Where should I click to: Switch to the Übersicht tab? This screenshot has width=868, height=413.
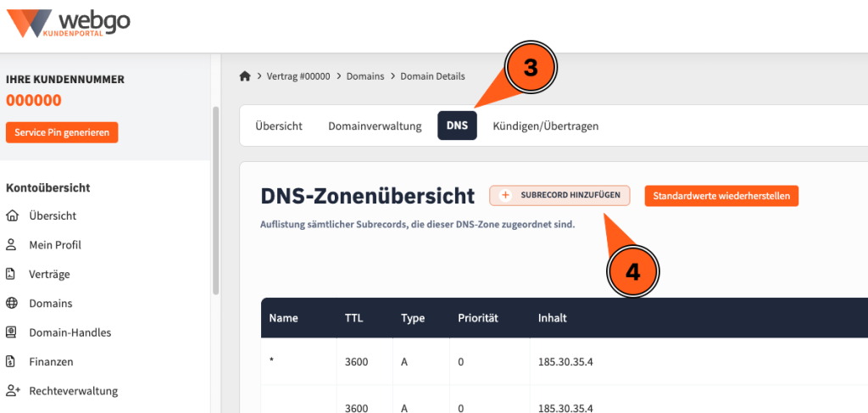279,126
